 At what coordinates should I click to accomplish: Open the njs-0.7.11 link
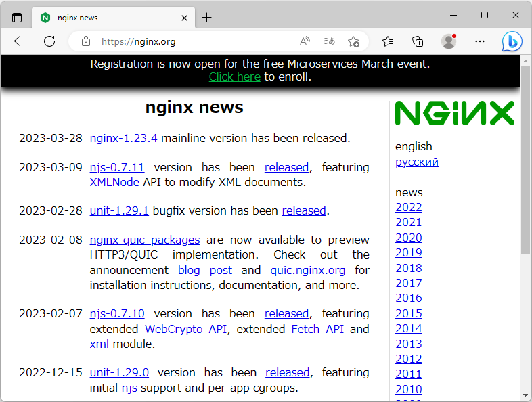coord(117,167)
